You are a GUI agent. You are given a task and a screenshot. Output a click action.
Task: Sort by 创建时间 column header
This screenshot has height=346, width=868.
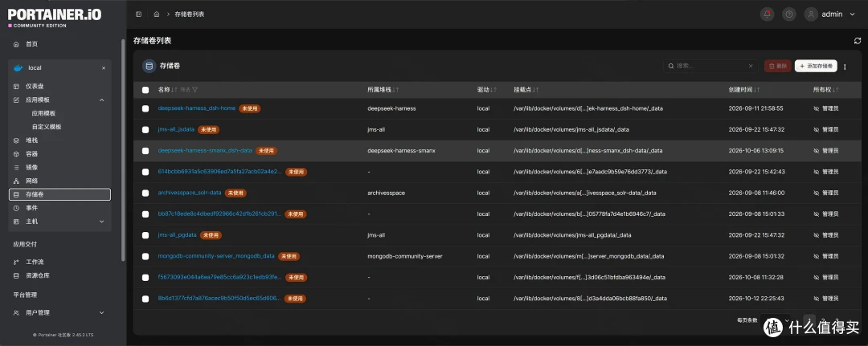click(x=744, y=90)
